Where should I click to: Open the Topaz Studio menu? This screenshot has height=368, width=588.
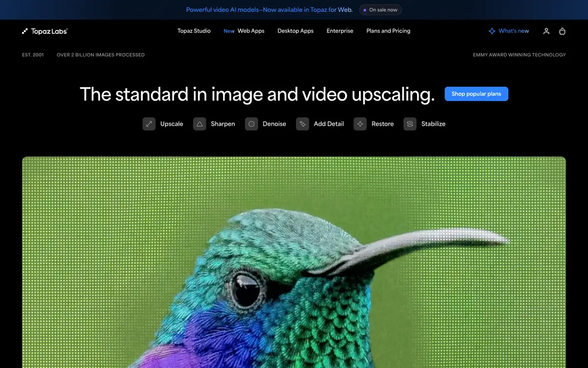(x=194, y=31)
